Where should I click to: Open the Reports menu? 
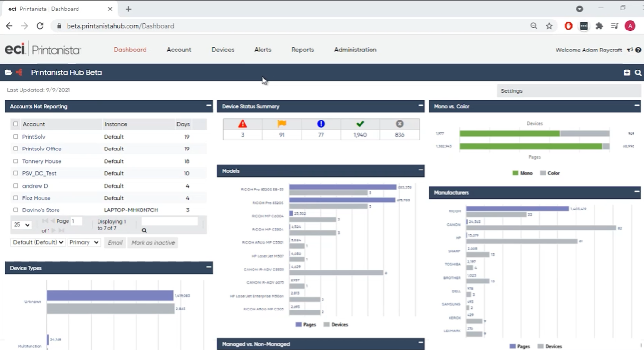(302, 50)
